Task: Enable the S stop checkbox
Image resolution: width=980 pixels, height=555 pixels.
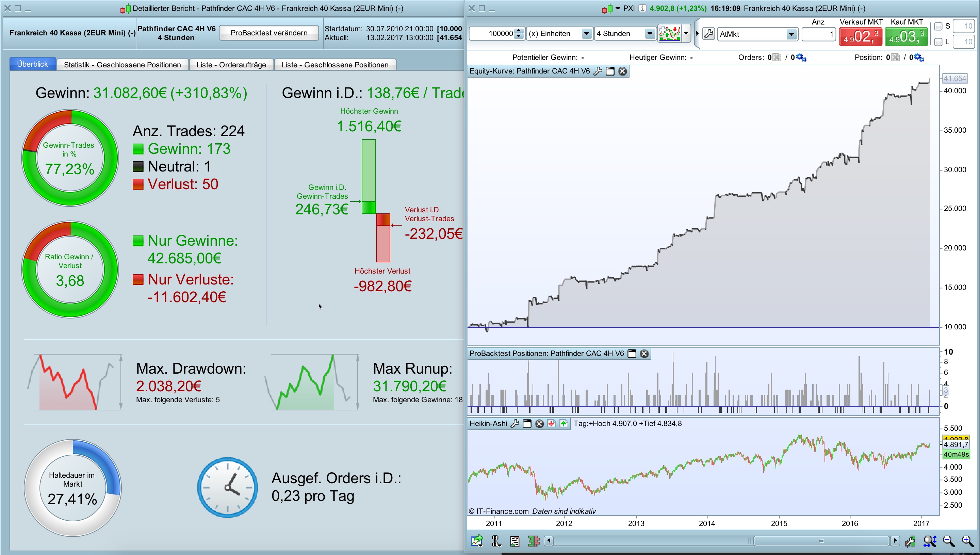Action: point(938,26)
